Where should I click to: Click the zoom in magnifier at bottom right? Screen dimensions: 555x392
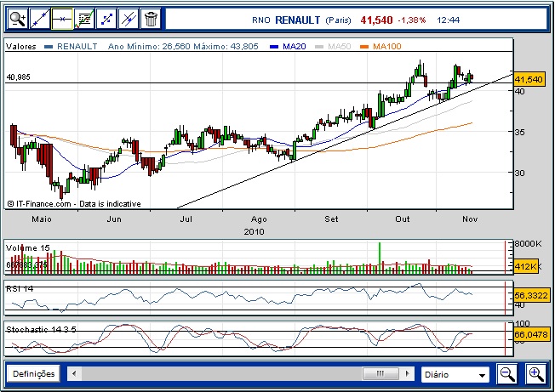tap(536, 373)
